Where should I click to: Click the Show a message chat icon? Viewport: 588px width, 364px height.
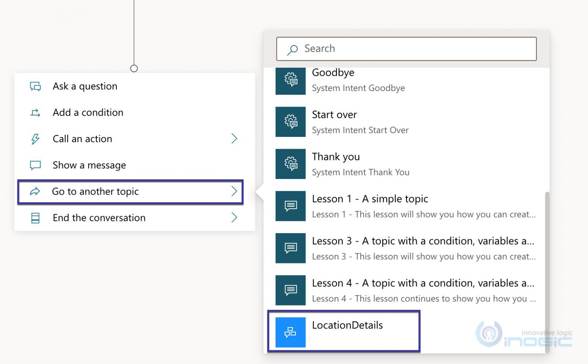click(x=35, y=165)
